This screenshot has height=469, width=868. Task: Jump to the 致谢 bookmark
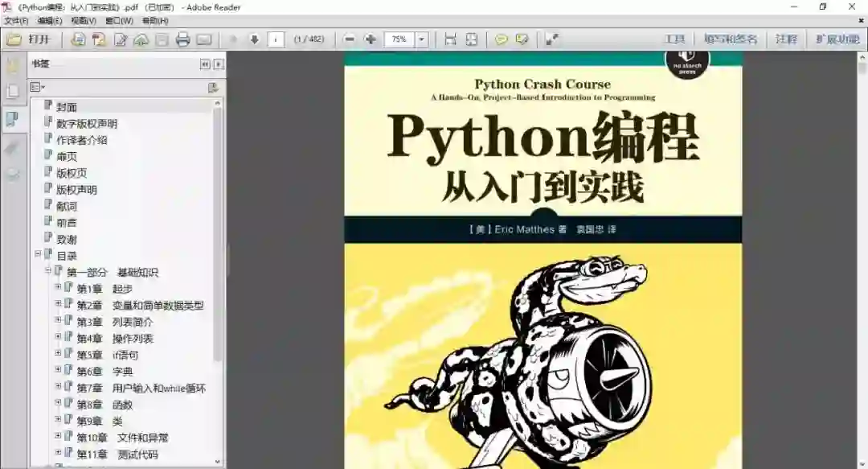pos(67,240)
